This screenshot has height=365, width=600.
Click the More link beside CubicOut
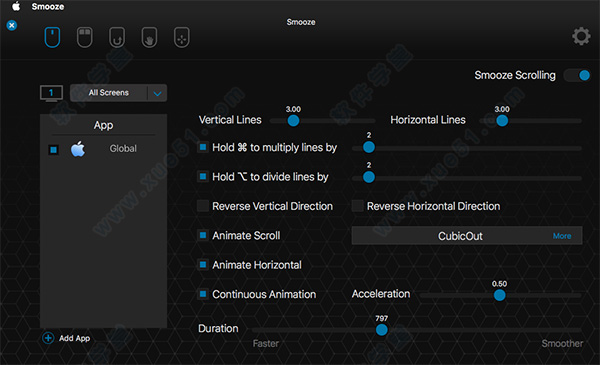pyautogui.click(x=562, y=236)
